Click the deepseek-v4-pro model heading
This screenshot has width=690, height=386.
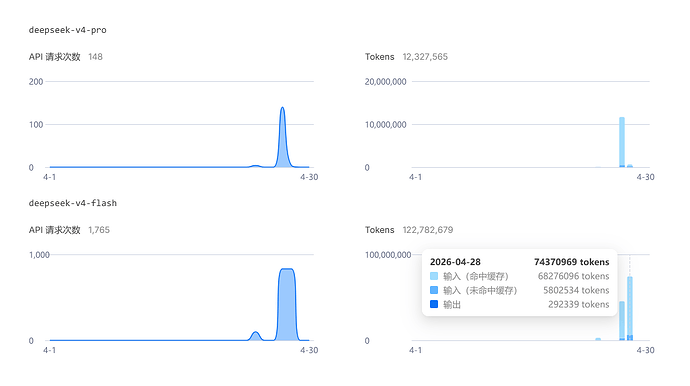pyautogui.click(x=67, y=30)
